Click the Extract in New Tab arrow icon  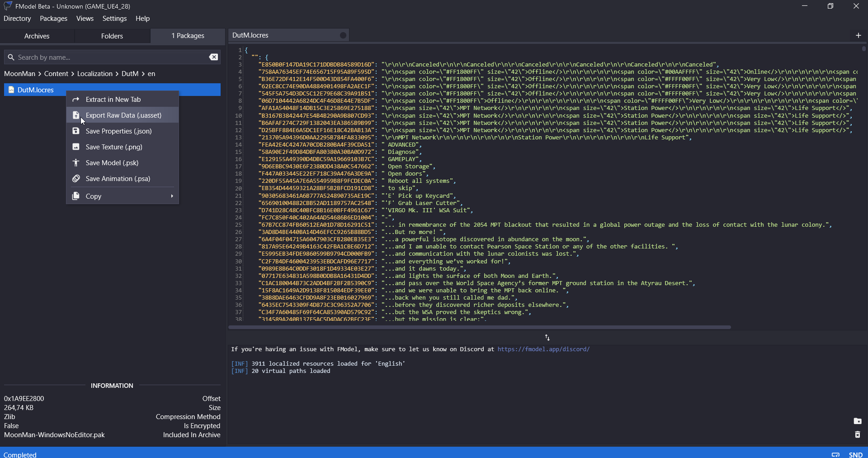tap(76, 100)
